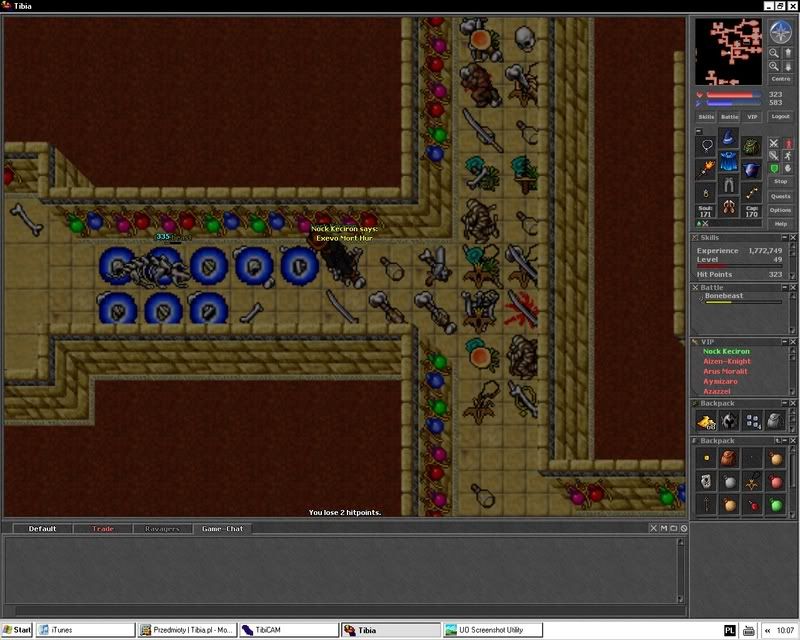
Task: Select the grey flask in Backpack
Action: click(730, 482)
